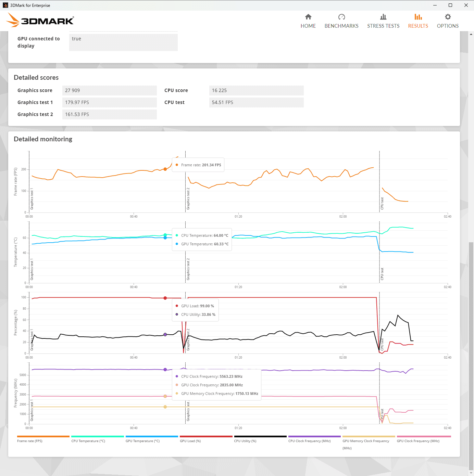Click the 3DMark logo
474x476 pixels.
point(40,20)
